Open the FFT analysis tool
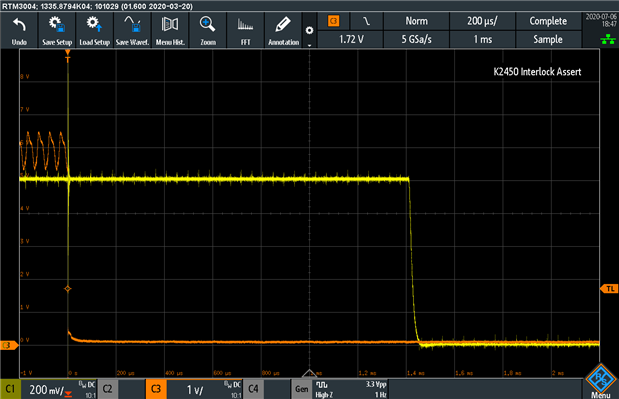This screenshot has width=619, height=399. [x=246, y=30]
